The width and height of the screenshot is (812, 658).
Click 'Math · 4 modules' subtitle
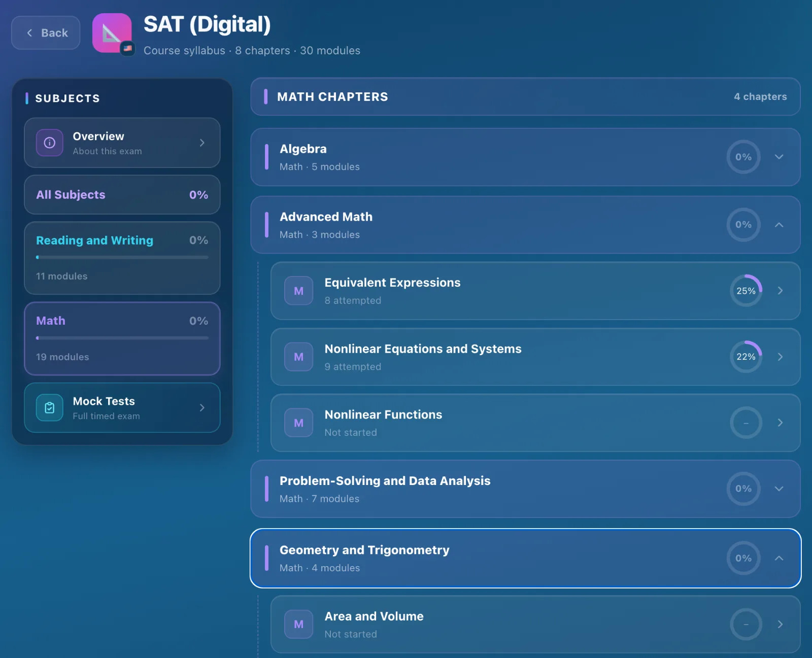pos(320,568)
